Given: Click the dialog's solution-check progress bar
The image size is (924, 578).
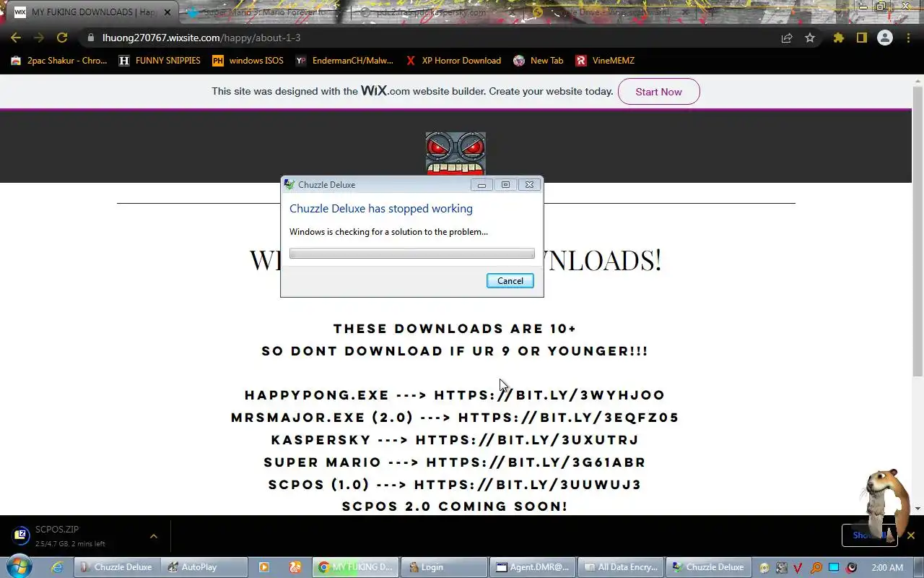Looking at the screenshot, I should (412, 254).
